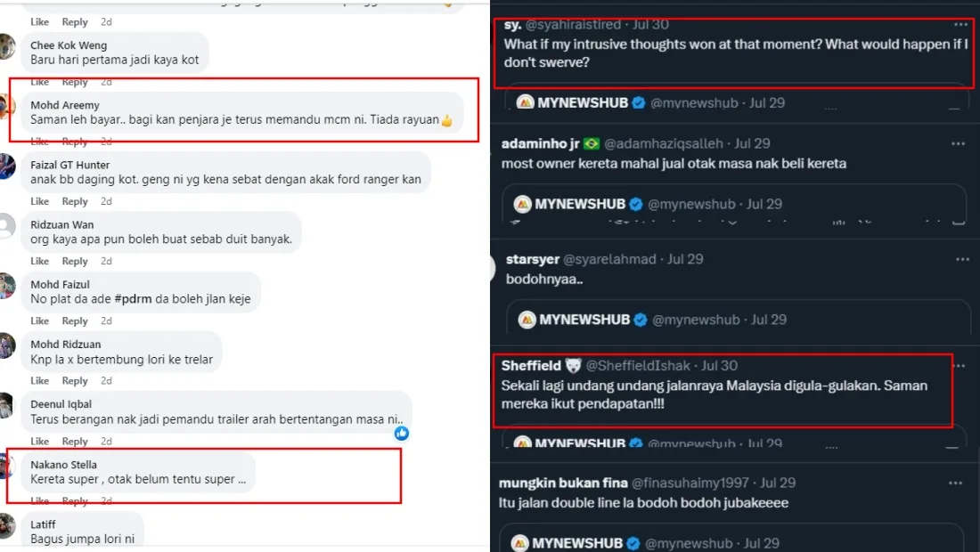This screenshot has height=552, width=980.
Task: Like Faizal GT Hunter's comment
Action: tap(40, 202)
